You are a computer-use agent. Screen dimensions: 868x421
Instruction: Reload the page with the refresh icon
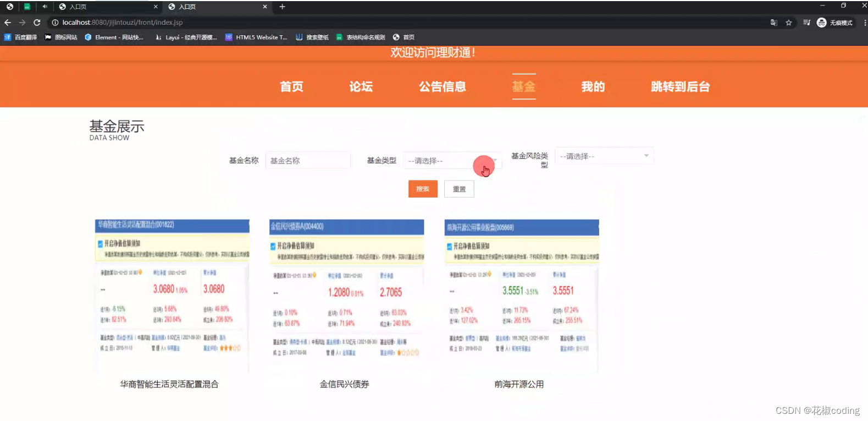[37, 23]
